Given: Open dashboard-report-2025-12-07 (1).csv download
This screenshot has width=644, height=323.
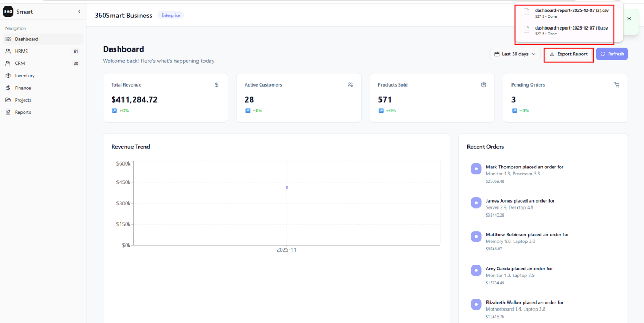Looking at the screenshot, I should click(x=571, y=28).
